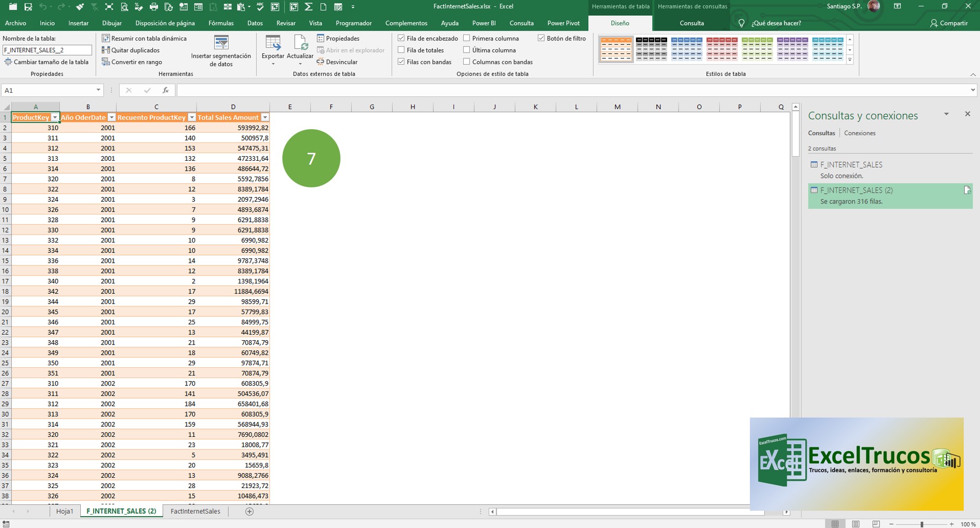Switch to Conexiones in queries pane
This screenshot has height=528, width=980.
point(859,133)
